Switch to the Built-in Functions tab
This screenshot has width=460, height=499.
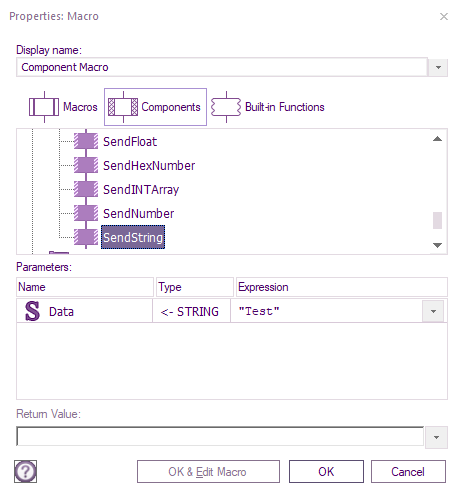[x=268, y=107]
